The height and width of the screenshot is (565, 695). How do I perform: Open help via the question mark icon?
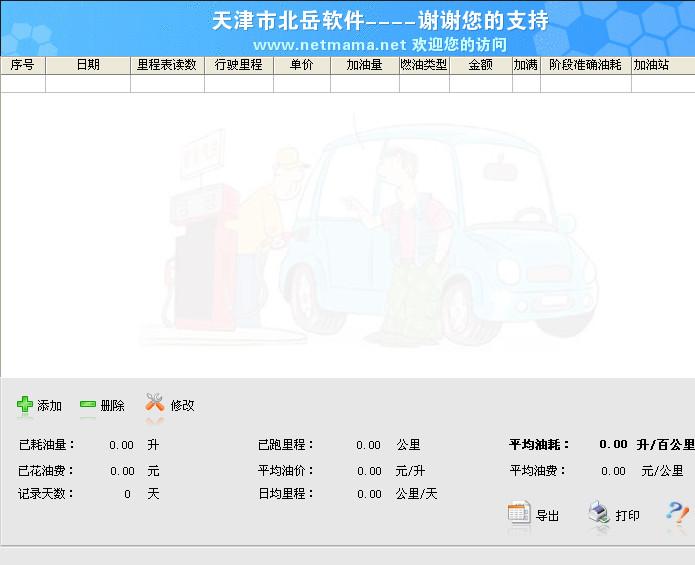(677, 514)
